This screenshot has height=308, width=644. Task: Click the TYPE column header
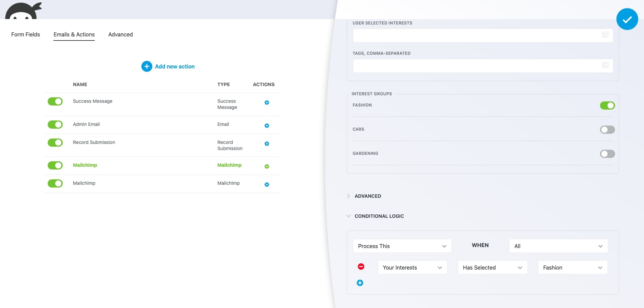coord(224,84)
